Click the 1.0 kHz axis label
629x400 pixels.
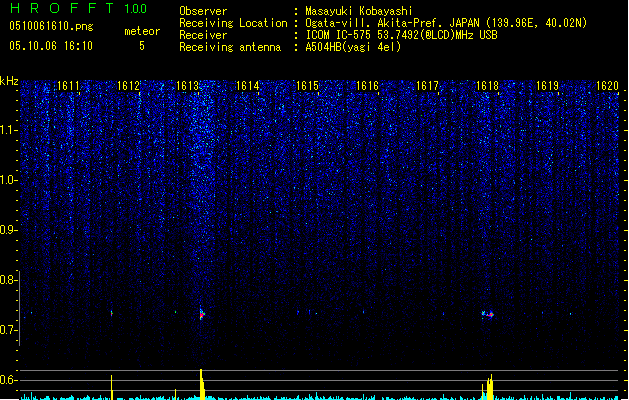(x=8, y=180)
